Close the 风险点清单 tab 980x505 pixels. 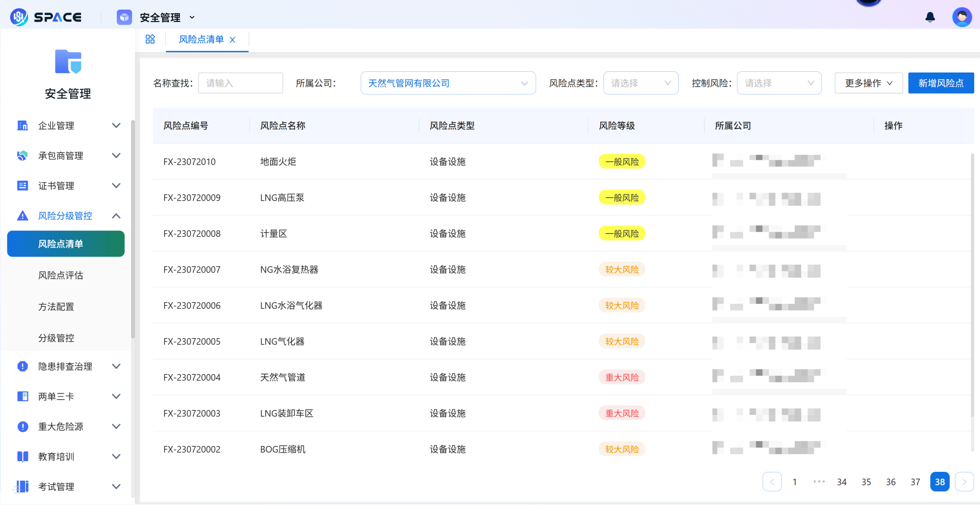(x=233, y=40)
